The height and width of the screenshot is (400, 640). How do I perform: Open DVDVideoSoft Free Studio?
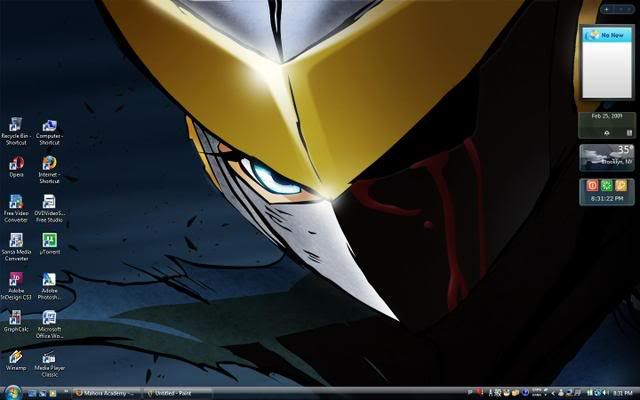(x=49, y=202)
